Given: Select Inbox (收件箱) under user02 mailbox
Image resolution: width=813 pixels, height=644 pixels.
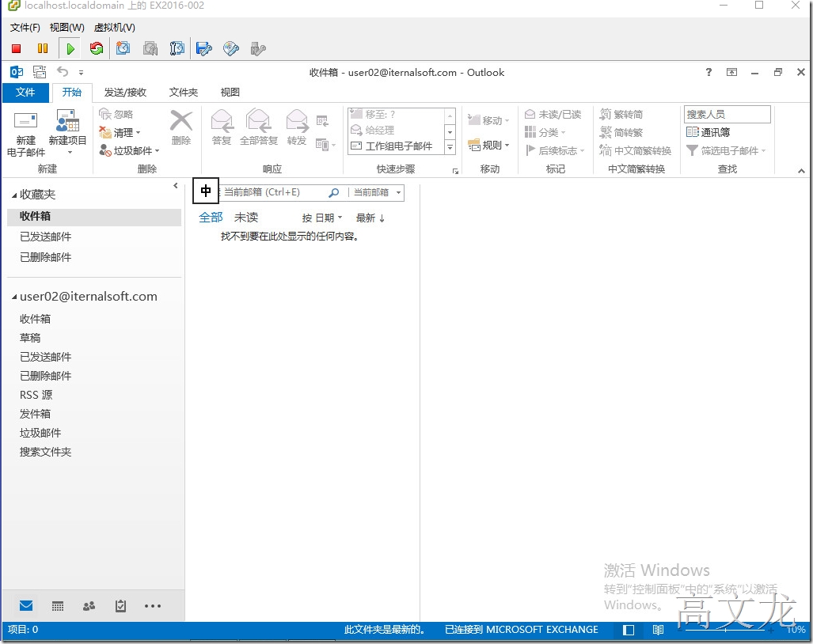Looking at the screenshot, I should 36,319.
